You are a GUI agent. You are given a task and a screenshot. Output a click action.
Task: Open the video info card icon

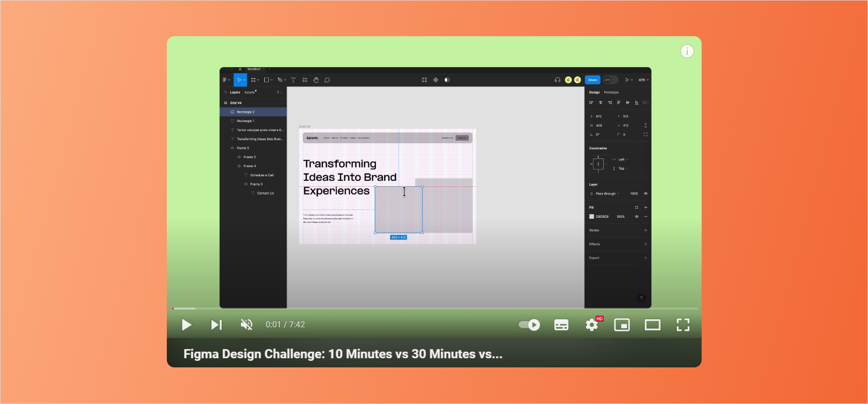coord(687,51)
